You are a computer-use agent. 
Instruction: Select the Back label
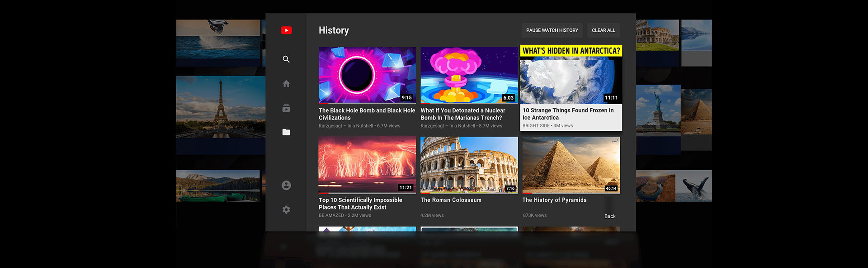pyautogui.click(x=610, y=216)
